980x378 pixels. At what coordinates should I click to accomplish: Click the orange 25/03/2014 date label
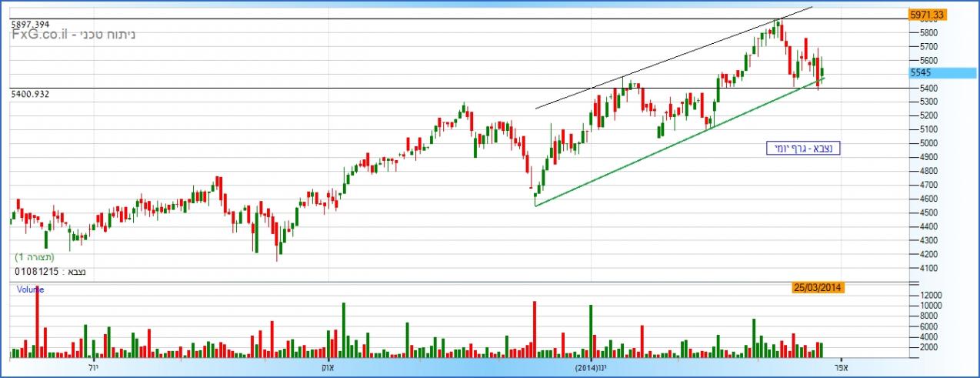point(818,288)
